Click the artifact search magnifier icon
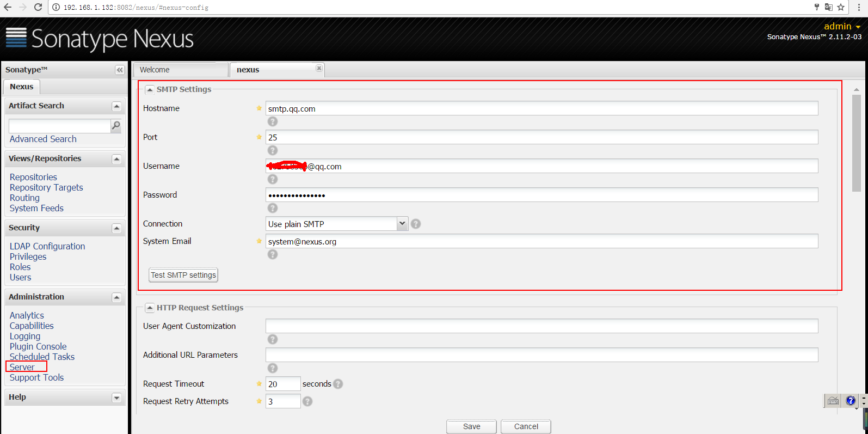The width and height of the screenshot is (868, 434). click(116, 126)
